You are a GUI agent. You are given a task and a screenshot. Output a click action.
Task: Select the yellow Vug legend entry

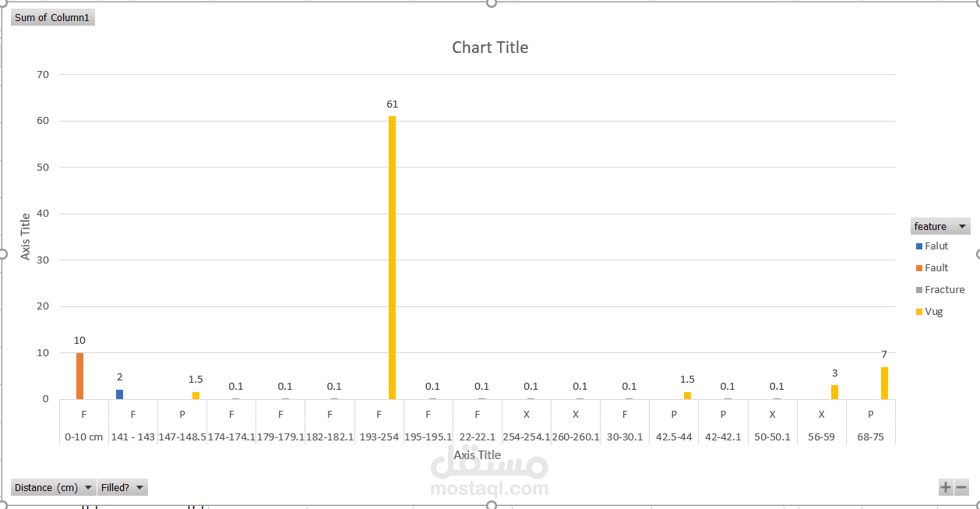(929, 312)
